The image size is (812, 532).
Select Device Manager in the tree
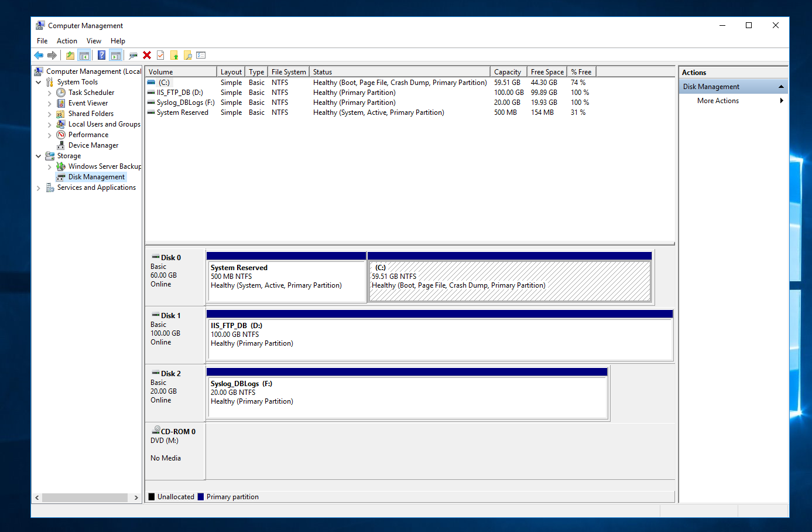tap(93, 145)
